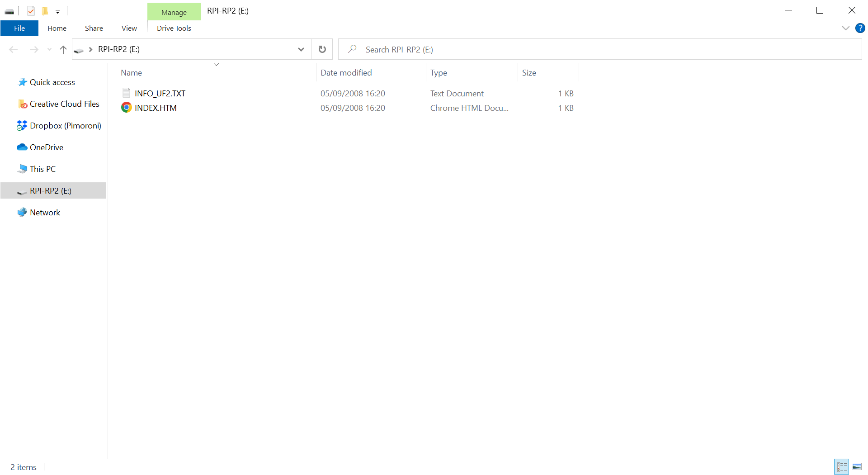
Task: Open the Help question mark icon
Action: pyautogui.click(x=860, y=28)
